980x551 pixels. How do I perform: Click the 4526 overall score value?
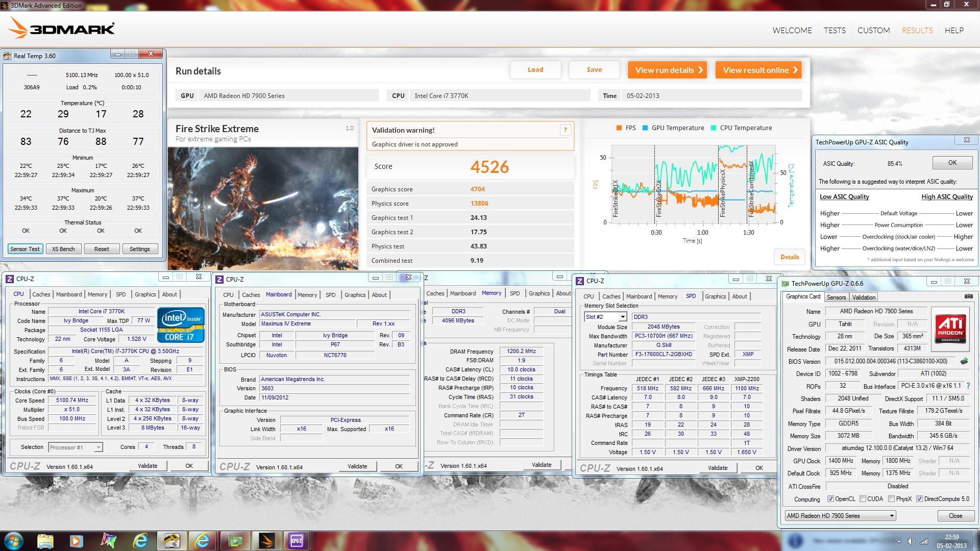489,167
